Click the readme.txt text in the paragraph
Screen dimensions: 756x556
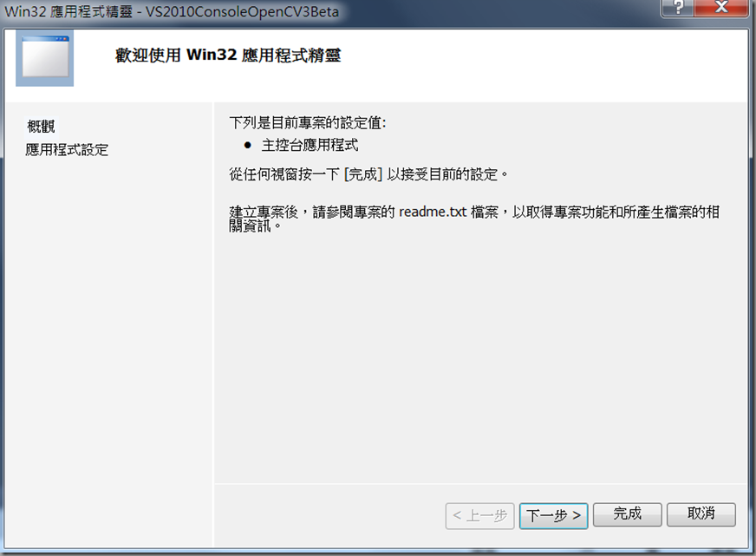(x=433, y=212)
